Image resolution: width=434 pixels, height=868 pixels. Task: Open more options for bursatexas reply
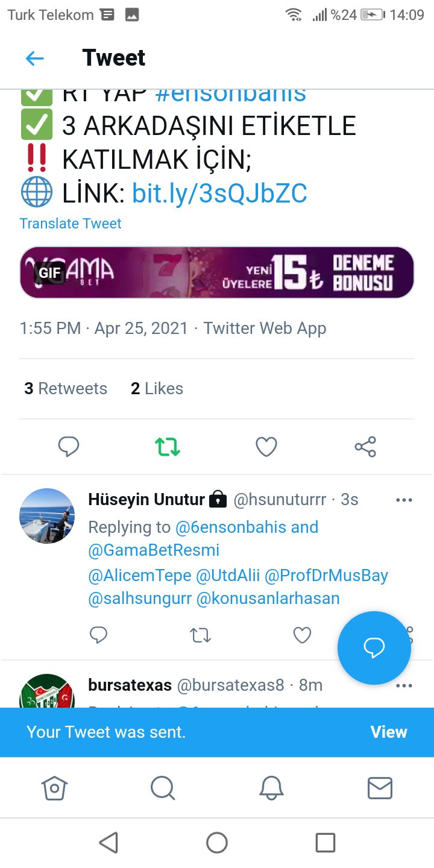(x=404, y=686)
